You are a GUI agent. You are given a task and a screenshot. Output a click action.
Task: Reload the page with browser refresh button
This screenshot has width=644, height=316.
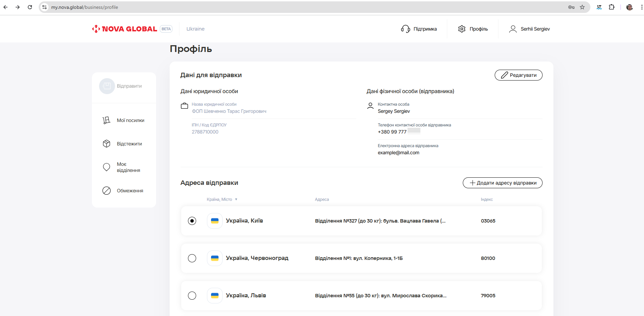(30, 7)
